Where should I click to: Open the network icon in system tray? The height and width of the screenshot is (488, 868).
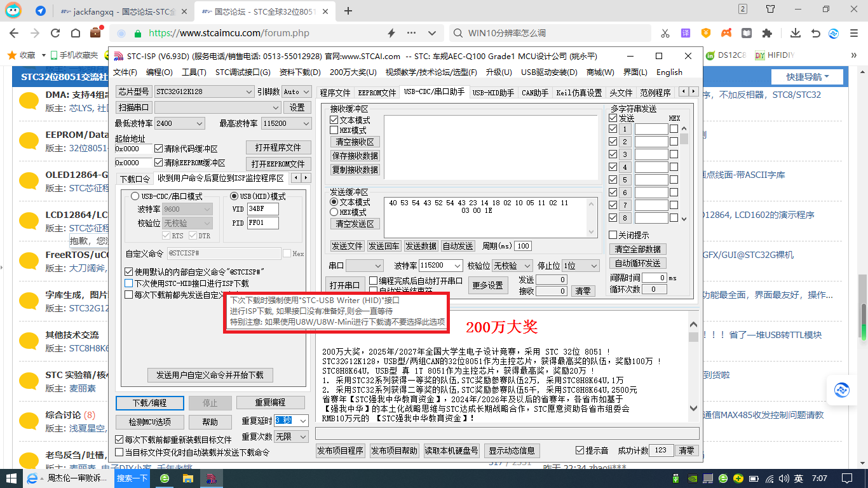click(x=769, y=478)
